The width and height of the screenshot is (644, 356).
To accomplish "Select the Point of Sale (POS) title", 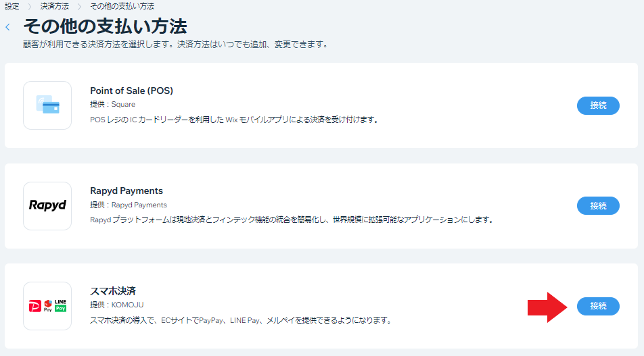I will [x=131, y=91].
